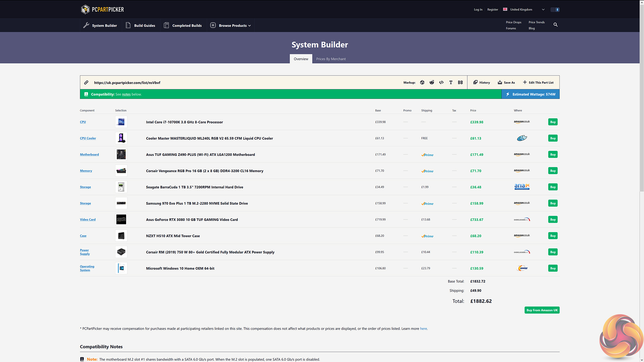Click the Intel Core i7-10700K thumbnail
This screenshot has height=362, width=644.
click(121, 122)
